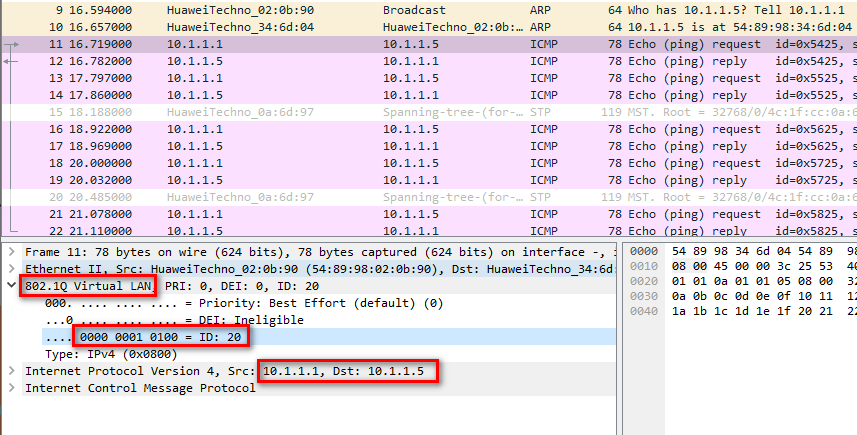Viewport: 857px width, 435px height.
Task: Select packet 10 ARP reply row
Action: [430, 27]
